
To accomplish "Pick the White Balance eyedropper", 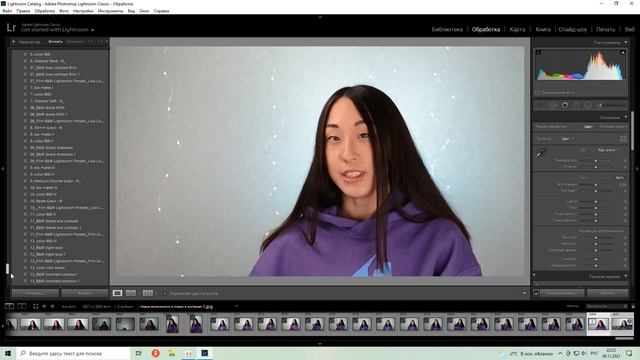I will 541,154.
